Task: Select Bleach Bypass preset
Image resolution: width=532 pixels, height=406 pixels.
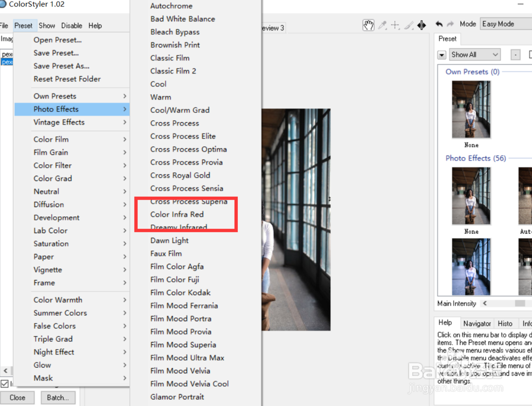Action: pyautogui.click(x=174, y=32)
